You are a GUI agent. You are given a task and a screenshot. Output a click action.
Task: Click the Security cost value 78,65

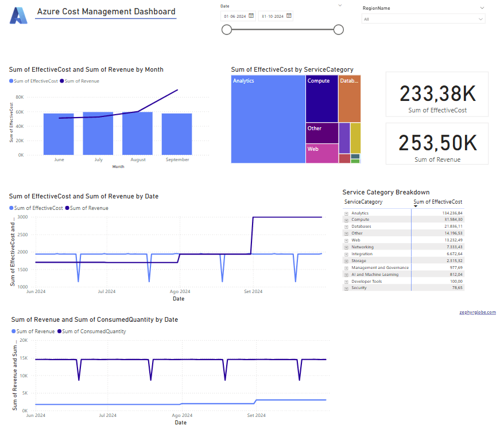click(x=457, y=288)
